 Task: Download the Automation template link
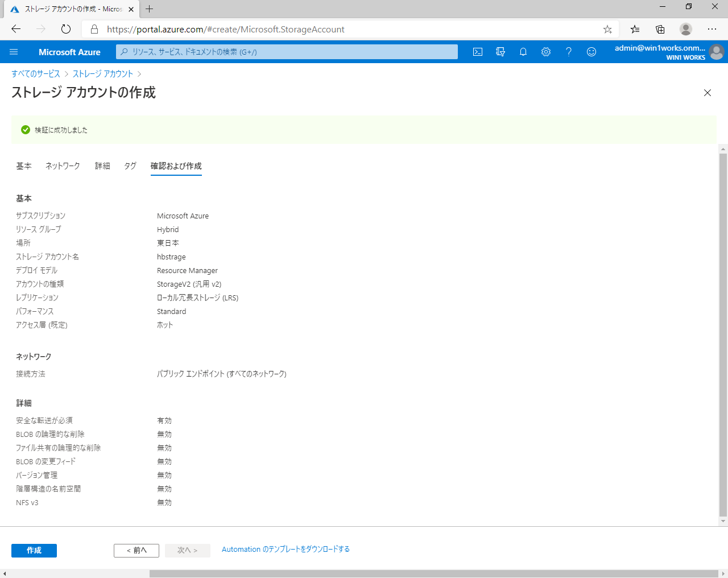[286, 550]
